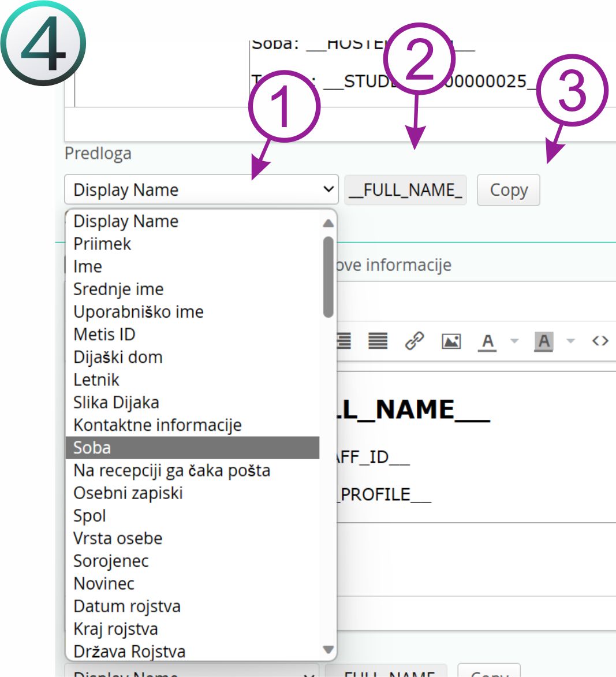Click the text color A icon
The image size is (616, 677).
(x=488, y=341)
